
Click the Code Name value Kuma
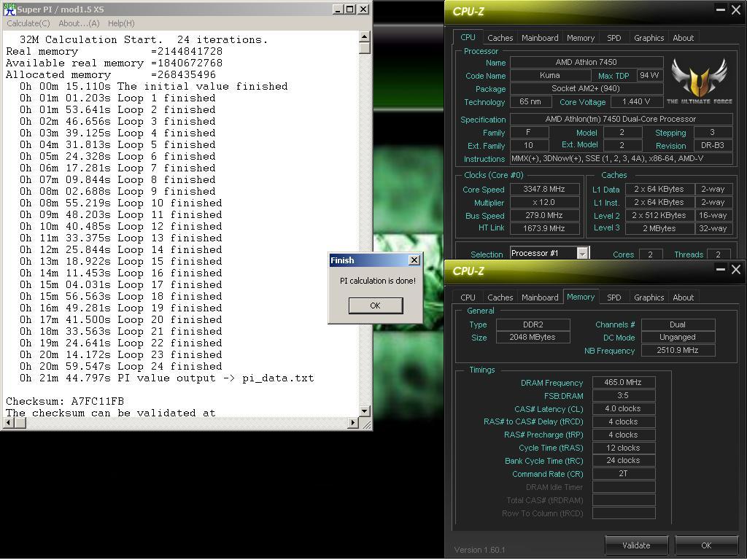tap(550, 76)
